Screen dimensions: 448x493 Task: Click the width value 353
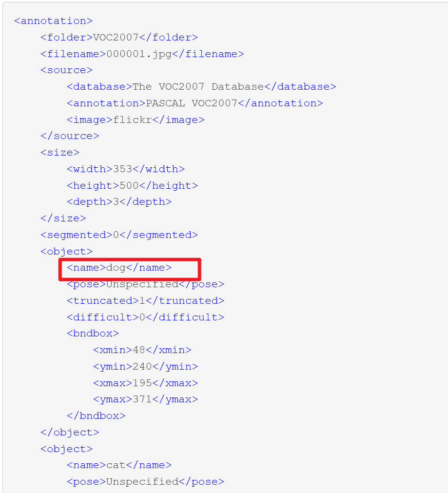[122, 169]
